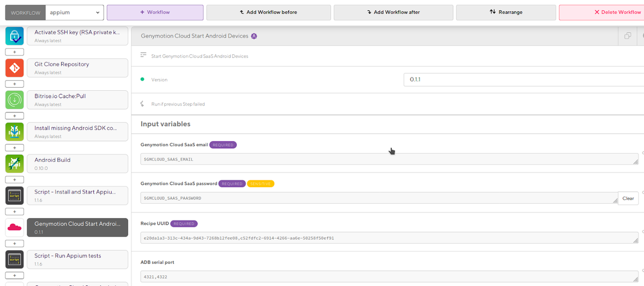644x286 pixels.
Task: Click Add Workflow after button
Action: 393,12
